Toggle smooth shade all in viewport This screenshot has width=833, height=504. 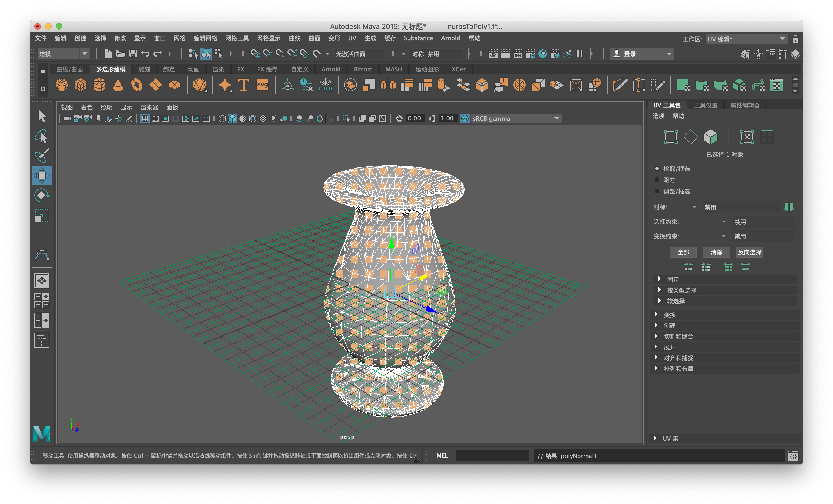232,119
